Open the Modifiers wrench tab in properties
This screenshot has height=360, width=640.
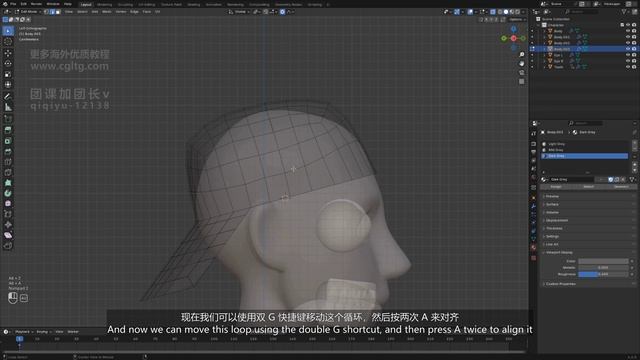pos(533,207)
